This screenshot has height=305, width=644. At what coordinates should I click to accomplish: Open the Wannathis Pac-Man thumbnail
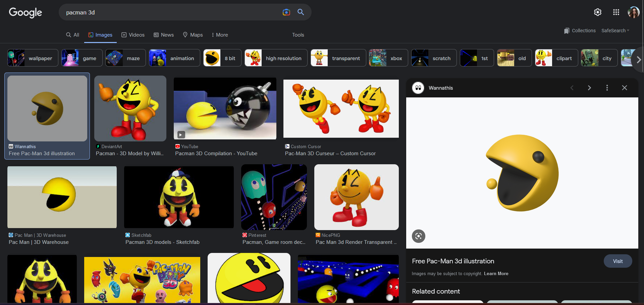click(47, 108)
